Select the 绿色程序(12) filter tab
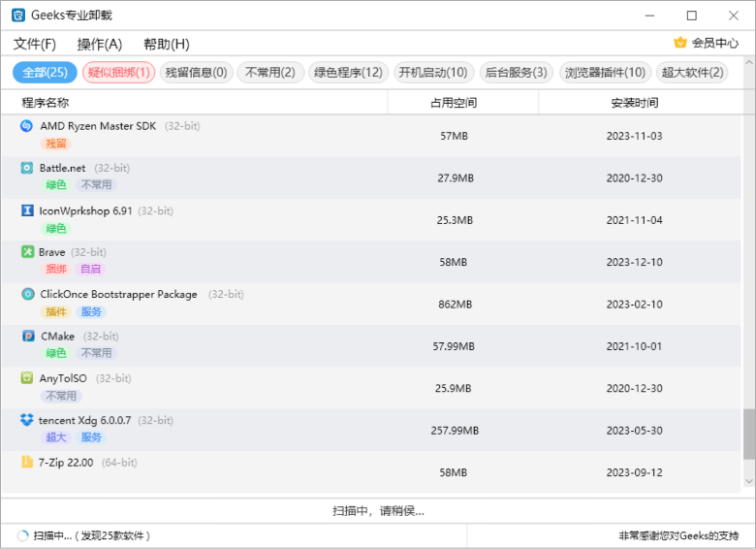756x549 pixels. [x=348, y=73]
